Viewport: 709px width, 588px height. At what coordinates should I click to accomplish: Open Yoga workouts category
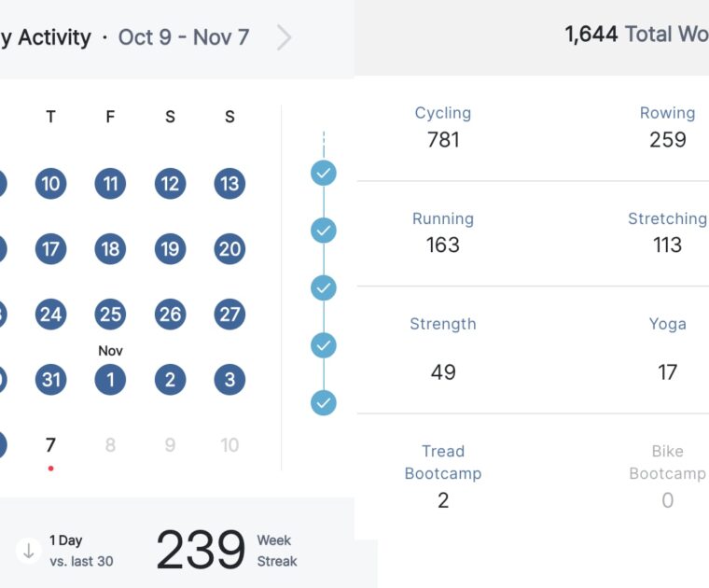pyautogui.click(x=667, y=348)
